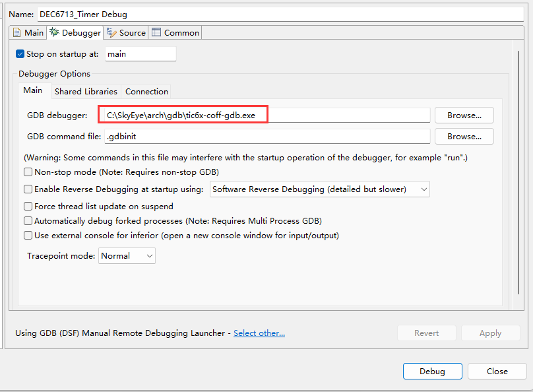Image resolution: width=533 pixels, height=392 pixels.
Task: Uncheck Stop on startup at checkbox
Action: pyautogui.click(x=20, y=53)
